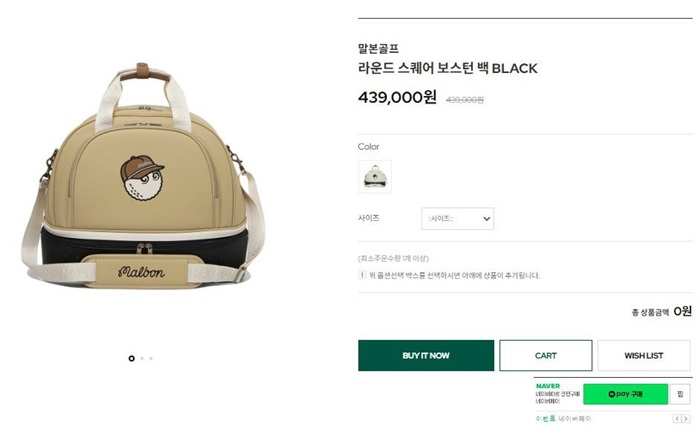Screen dimensions: 700x429
Task: Click the Naver Pay purchase button
Action: coord(625,394)
